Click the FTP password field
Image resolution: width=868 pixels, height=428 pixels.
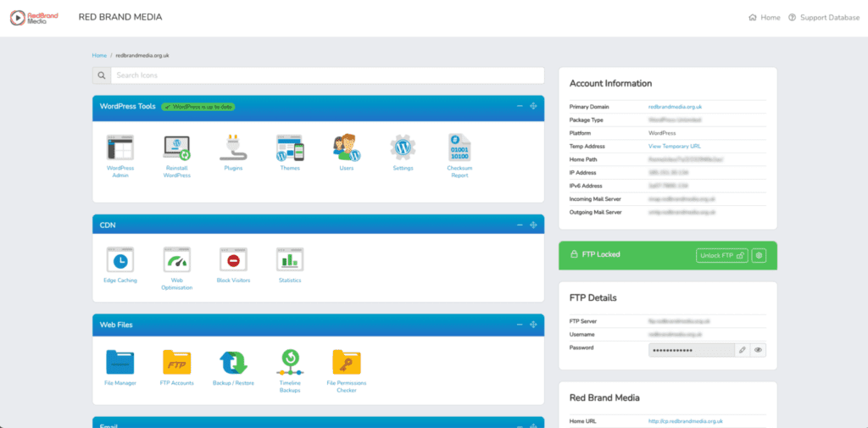(x=692, y=350)
